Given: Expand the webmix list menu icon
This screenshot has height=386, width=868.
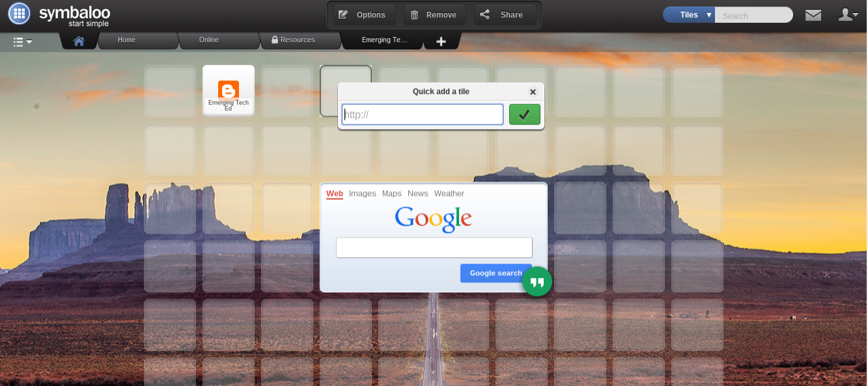Looking at the screenshot, I should [x=23, y=42].
